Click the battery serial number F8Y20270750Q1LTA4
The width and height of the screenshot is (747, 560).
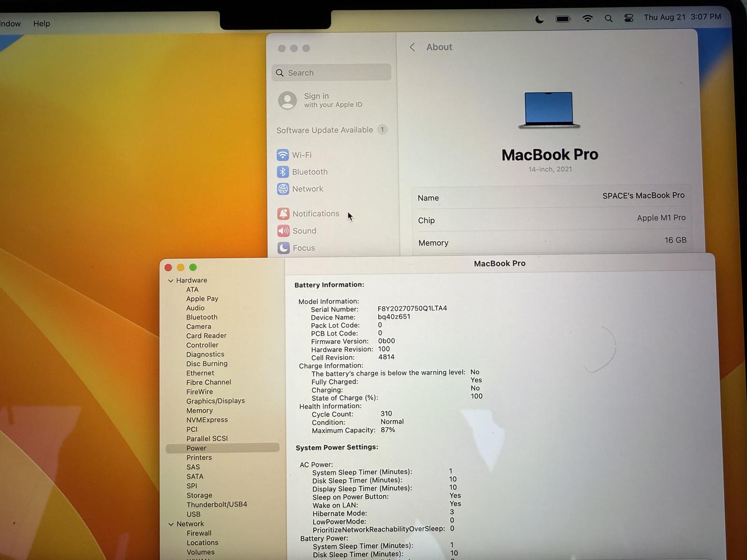412,308
